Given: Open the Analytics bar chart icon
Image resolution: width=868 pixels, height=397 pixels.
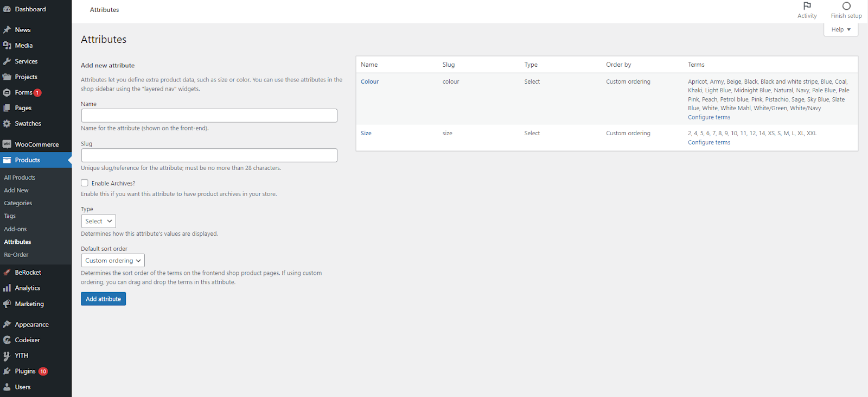Looking at the screenshot, I should [x=7, y=288].
